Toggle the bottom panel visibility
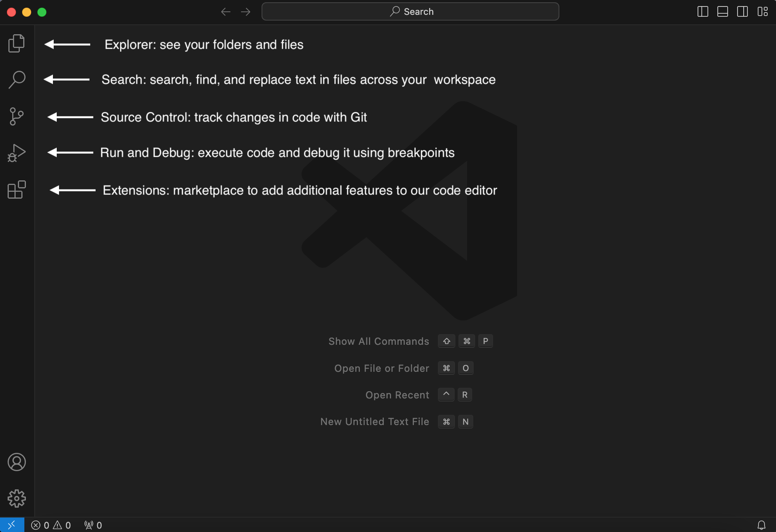This screenshot has height=532, width=776. [x=722, y=12]
